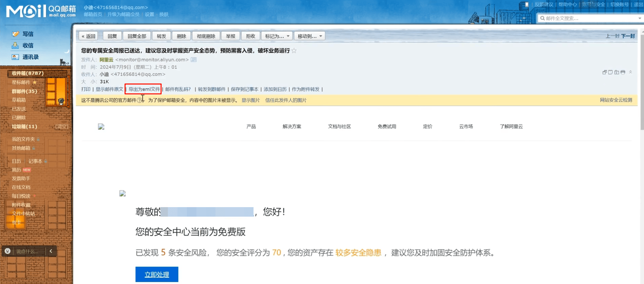Click 下一封 next email link
644x284 pixels.
pos(628,36)
